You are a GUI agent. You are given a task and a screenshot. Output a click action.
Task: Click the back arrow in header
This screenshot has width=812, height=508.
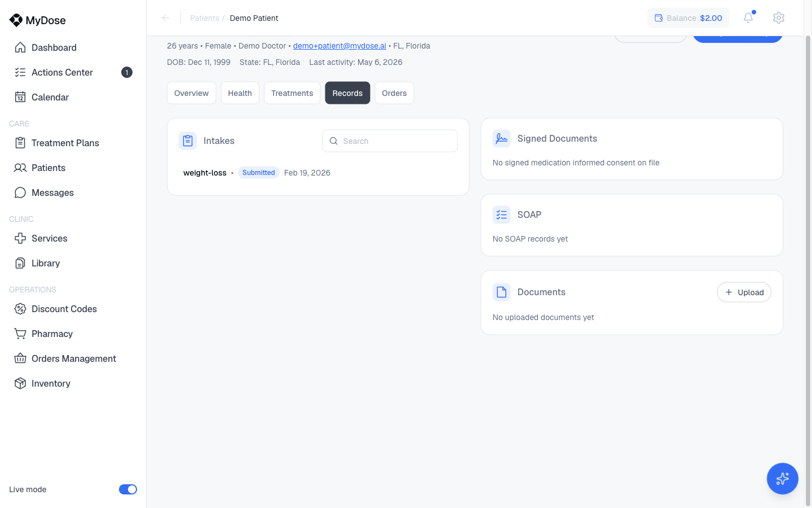coord(166,18)
